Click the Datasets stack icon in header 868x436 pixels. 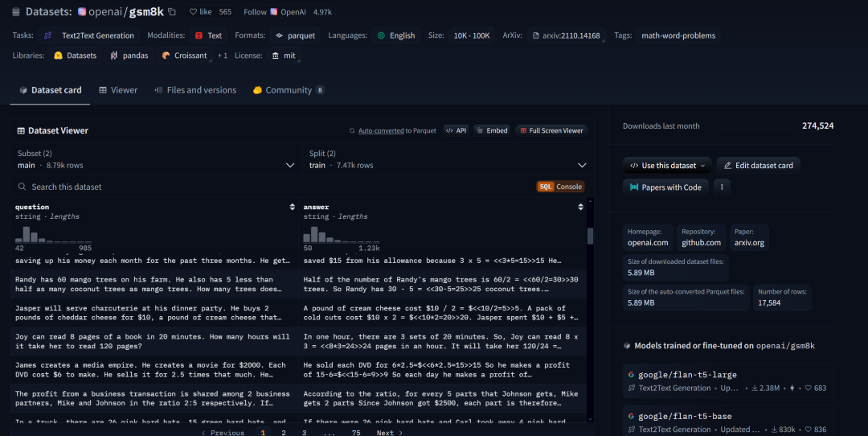(16, 11)
